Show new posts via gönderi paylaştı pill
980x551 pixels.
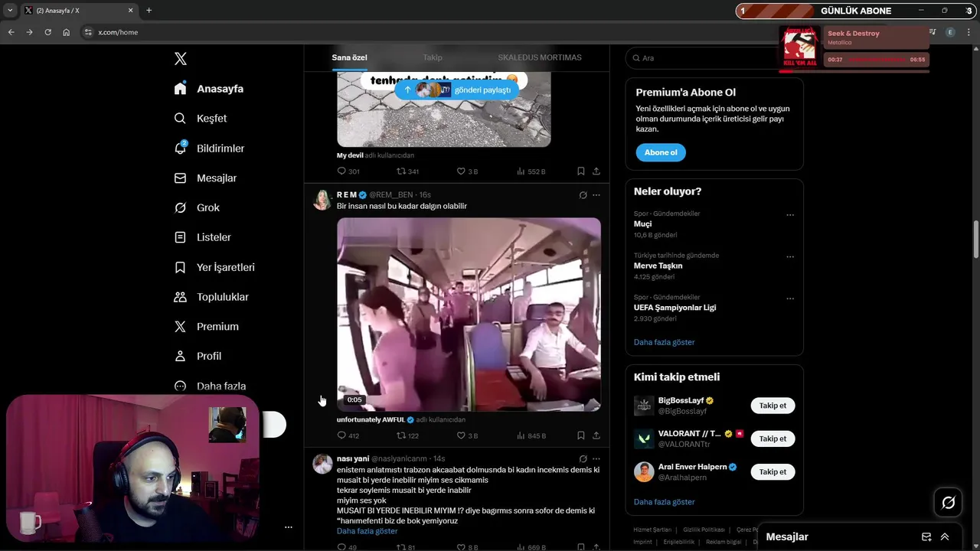pyautogui.click(x=457, y=90)
